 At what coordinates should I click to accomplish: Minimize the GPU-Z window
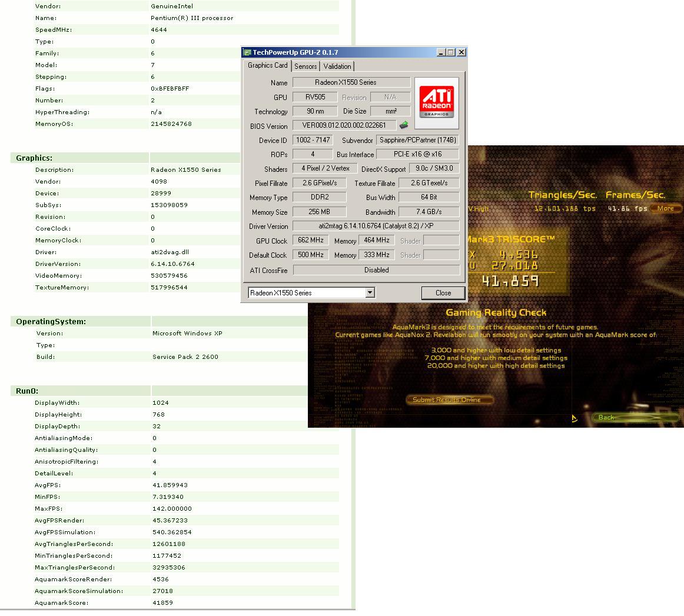tap(441, 52)
